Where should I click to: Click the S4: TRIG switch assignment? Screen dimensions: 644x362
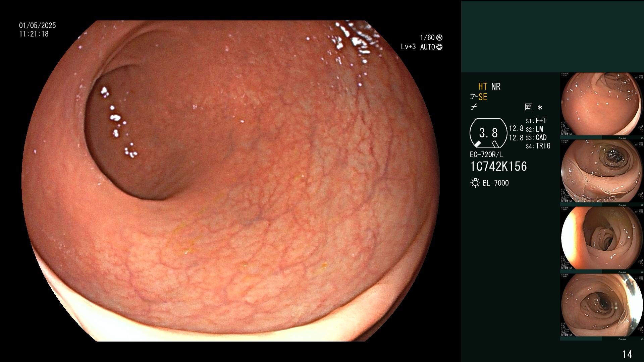pyautogui.click(x=538, y=146)
